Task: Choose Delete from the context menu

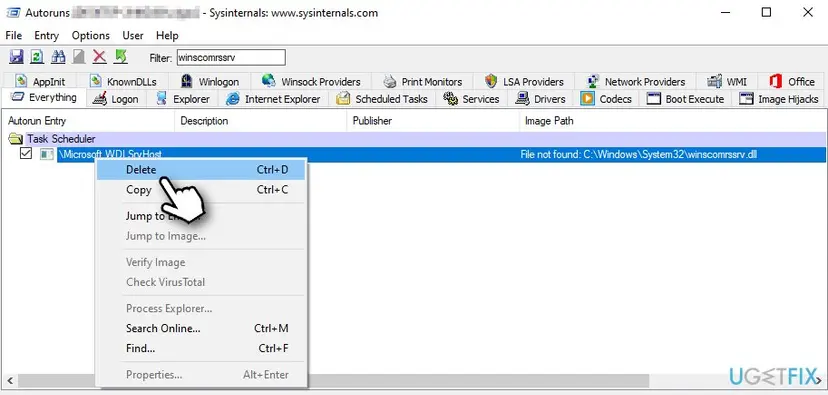Action: 201,170
